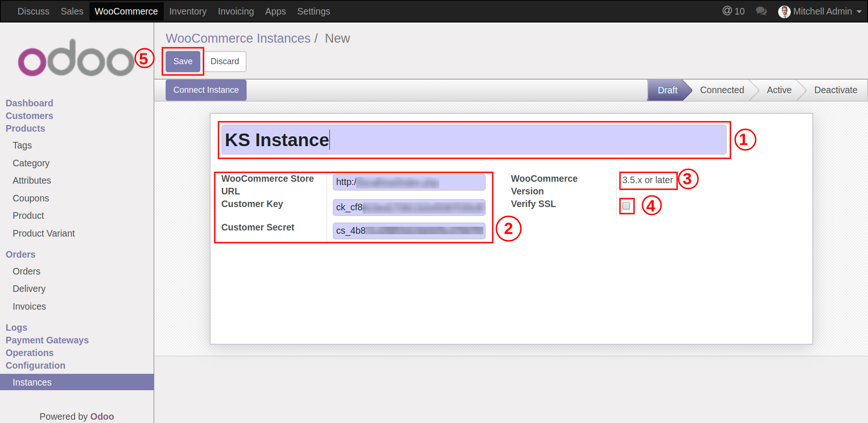Click the Odoo logo in sidebar
Image resolution: width=868 pixels, height=423 pixels.
tap(76, 58)
